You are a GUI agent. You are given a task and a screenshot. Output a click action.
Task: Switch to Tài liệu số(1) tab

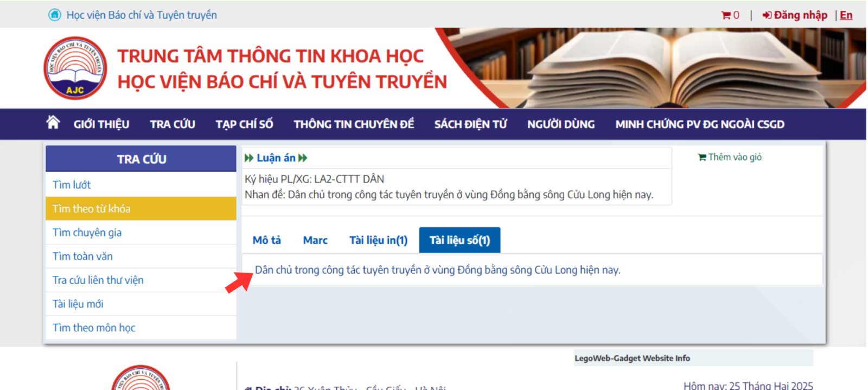459,240
